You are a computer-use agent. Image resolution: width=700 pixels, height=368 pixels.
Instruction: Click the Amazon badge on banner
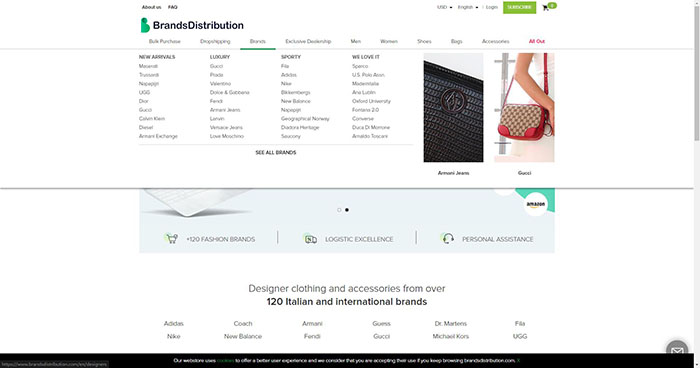536,204
